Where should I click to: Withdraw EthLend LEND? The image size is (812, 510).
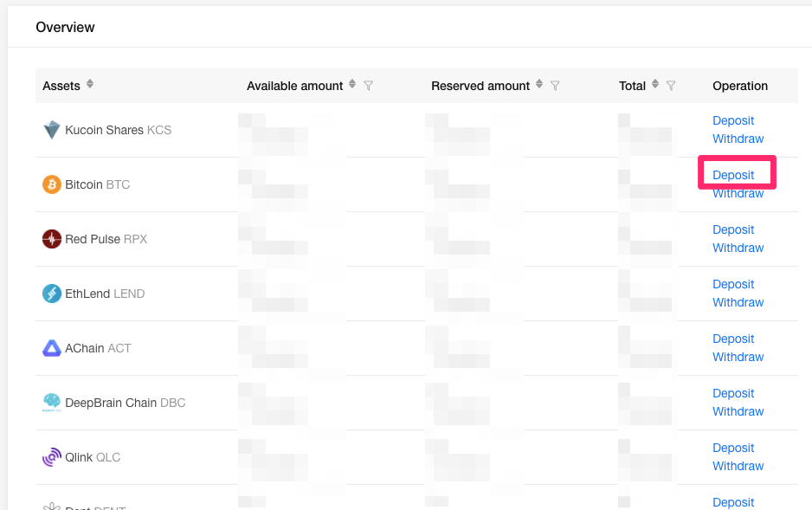click(738, 302)
